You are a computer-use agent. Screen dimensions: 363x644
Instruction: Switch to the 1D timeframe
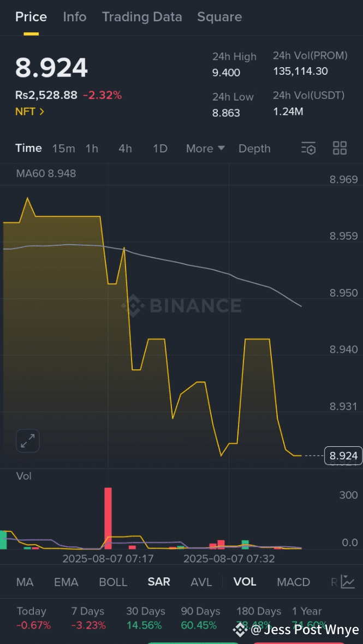coord(160,148)
